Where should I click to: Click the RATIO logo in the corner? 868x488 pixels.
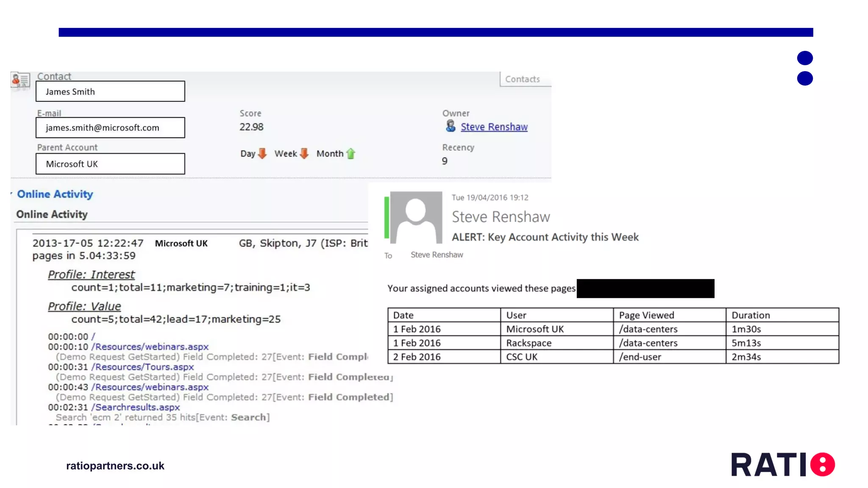tap(783, 465)
